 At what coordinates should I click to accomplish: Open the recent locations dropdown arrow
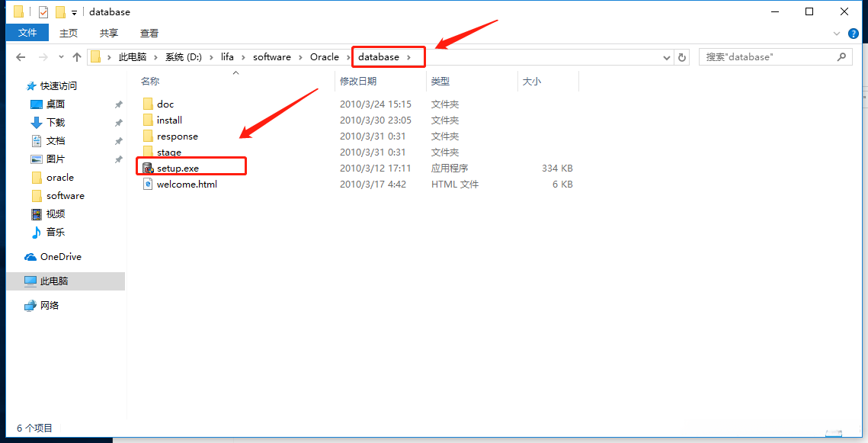pos(61,57)
